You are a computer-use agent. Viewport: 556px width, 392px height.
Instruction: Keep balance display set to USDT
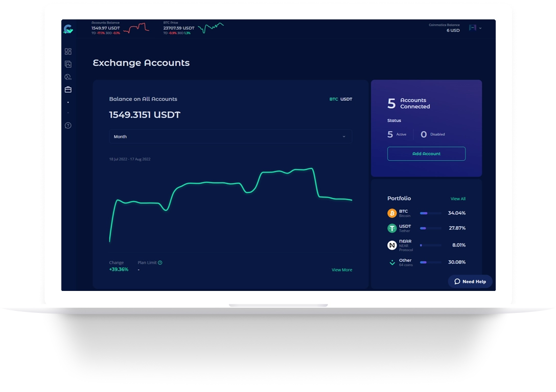tap(346, 99)
